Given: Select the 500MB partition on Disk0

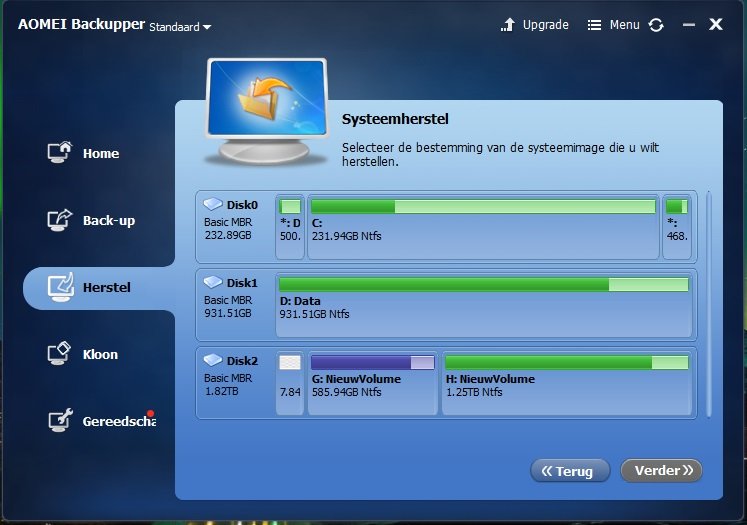Looking at the screenshot, I should pyautogui.click(x=290, y=227).
